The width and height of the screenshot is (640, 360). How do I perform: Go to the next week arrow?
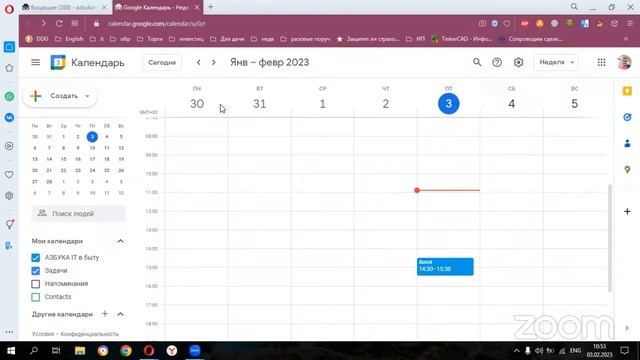[x=213, y=62]
